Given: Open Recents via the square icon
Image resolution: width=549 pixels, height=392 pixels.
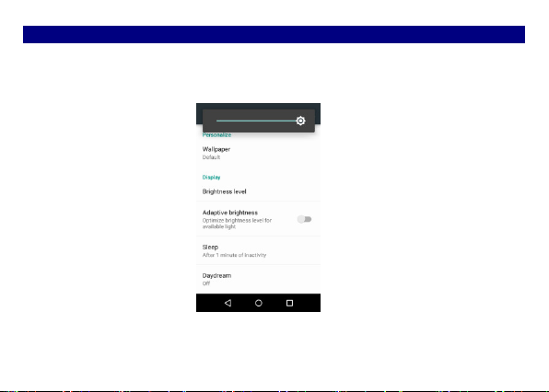Looking at the screenshot, I should coord(289,303).
